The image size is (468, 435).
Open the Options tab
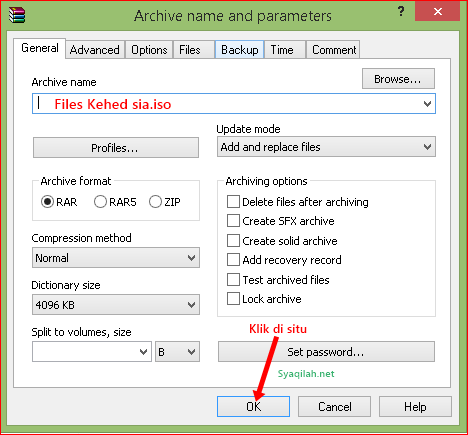(x=149, y=50)
